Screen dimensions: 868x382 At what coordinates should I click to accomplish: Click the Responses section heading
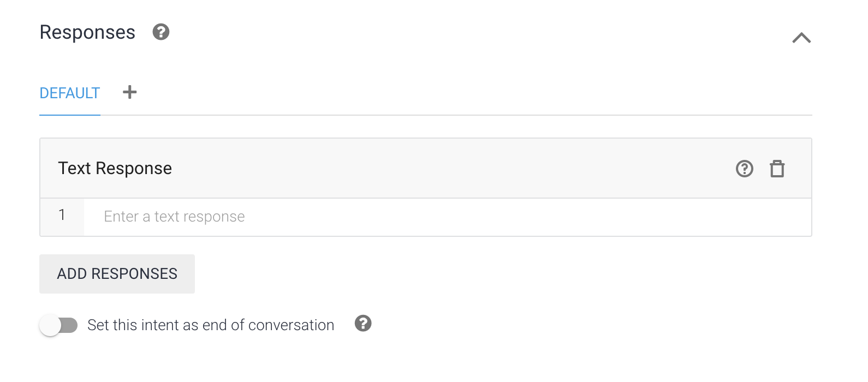[87, 32]
